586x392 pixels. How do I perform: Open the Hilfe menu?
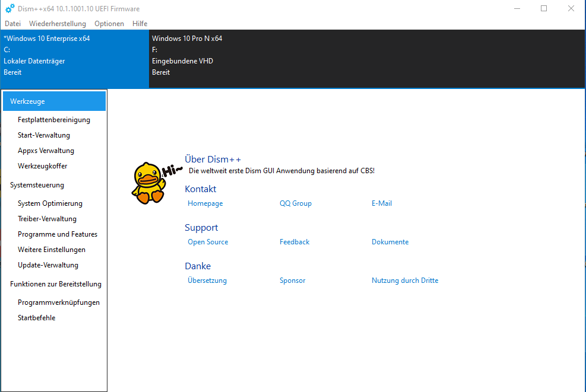140,24
